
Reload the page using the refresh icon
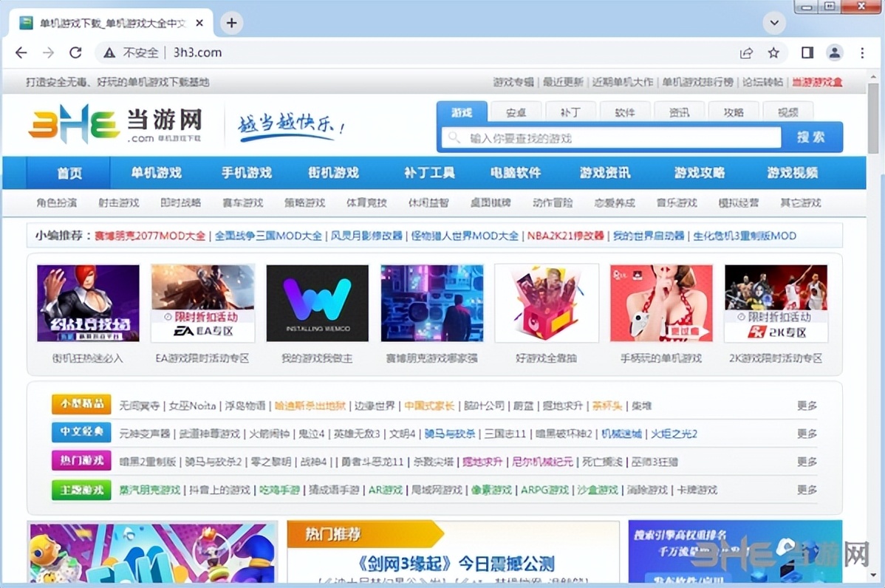coord(76,52)
